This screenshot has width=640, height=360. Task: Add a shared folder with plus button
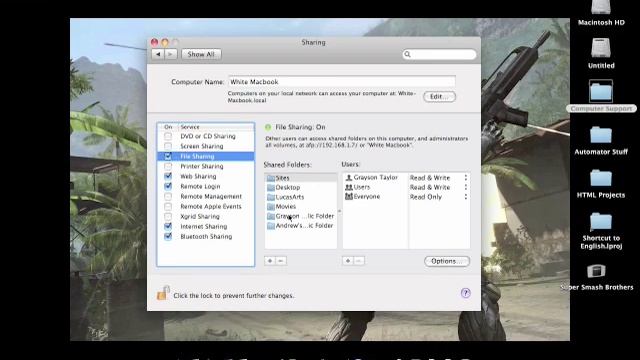[270, 261]
